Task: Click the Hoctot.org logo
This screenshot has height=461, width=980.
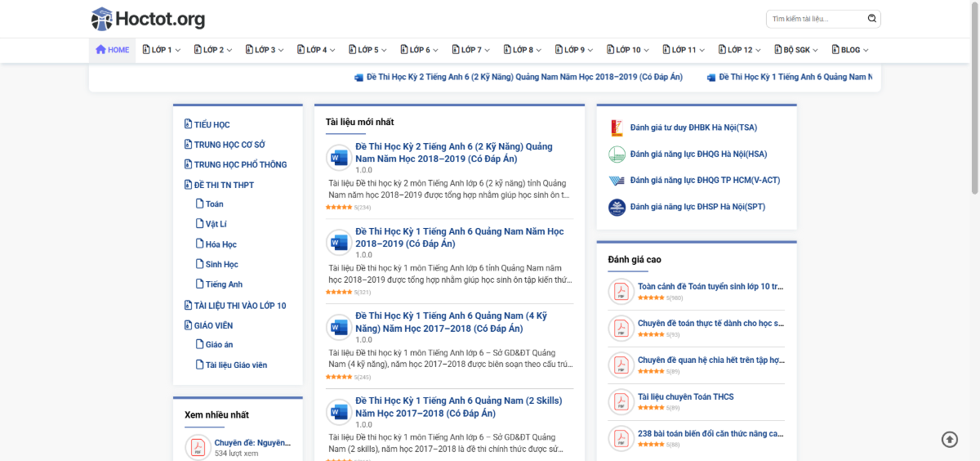Action: [148, 19]
